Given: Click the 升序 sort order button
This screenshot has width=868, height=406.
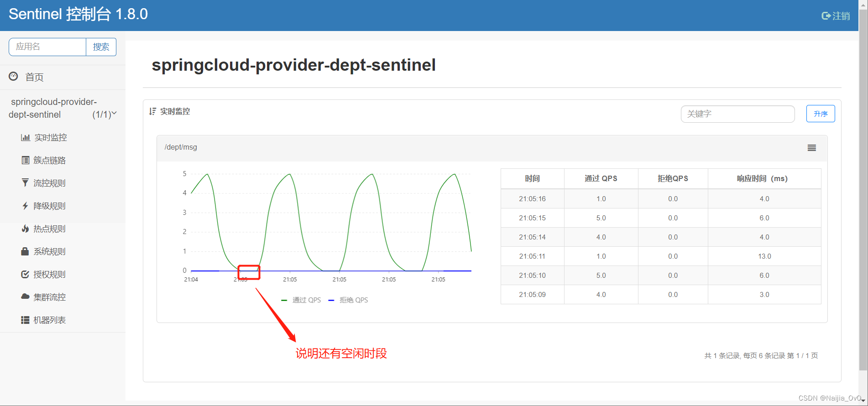Looking at the screenshot, I should click(821, 114).
